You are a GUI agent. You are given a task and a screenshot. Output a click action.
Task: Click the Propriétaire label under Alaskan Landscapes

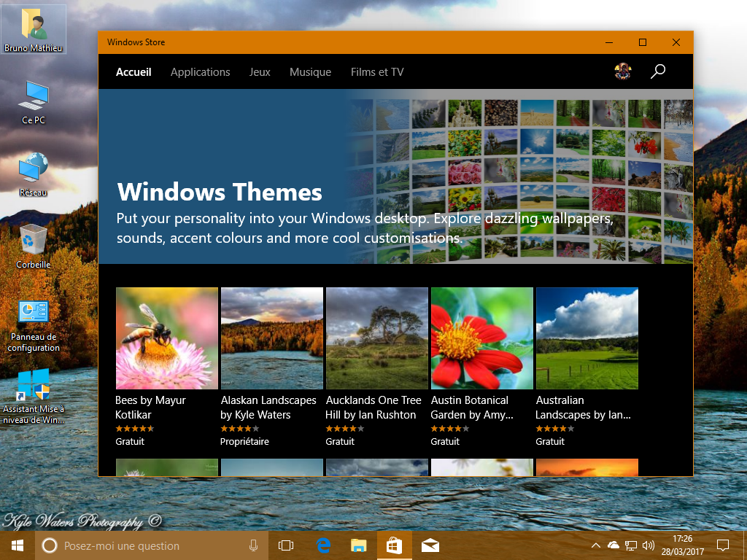tap(244, 441)
